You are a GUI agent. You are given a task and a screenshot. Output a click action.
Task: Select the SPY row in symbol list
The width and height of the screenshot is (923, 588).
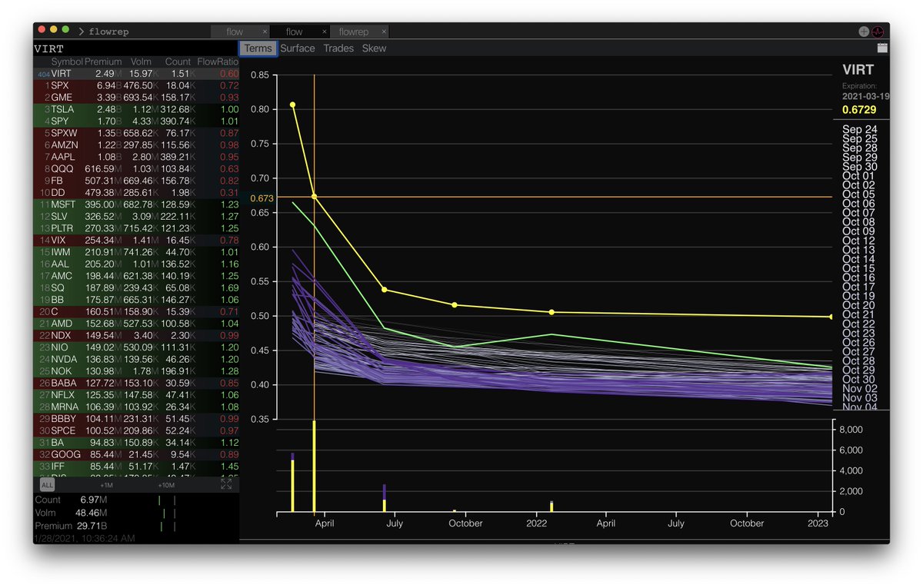click(136, 121)
